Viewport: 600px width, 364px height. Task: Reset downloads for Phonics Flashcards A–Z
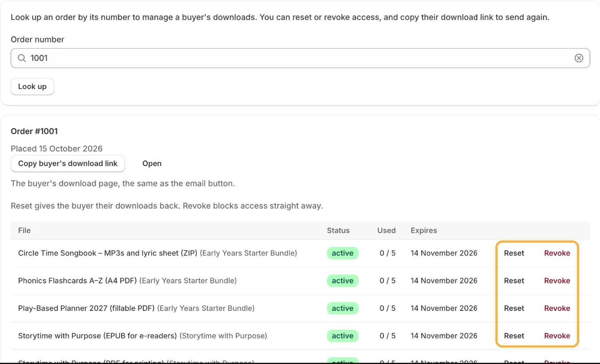[514, 281]
